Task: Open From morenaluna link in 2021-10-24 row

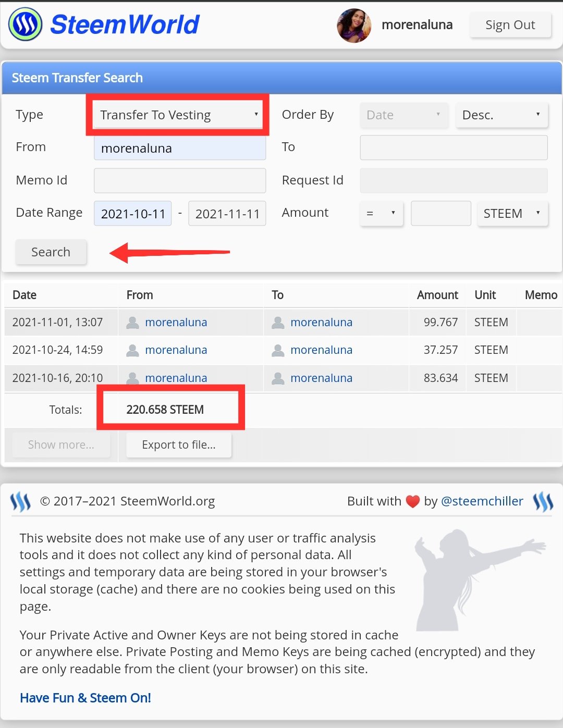Action: (176, 350)
